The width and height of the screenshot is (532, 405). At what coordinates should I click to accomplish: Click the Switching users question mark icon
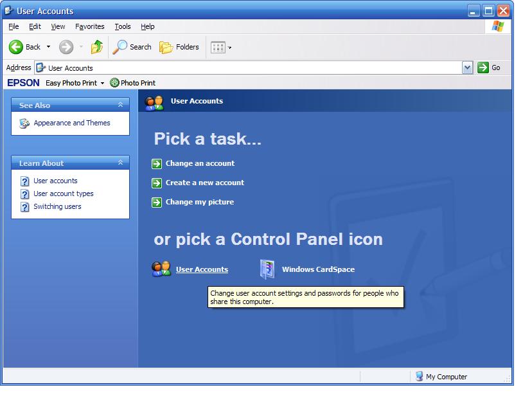(x=24, y=206)
